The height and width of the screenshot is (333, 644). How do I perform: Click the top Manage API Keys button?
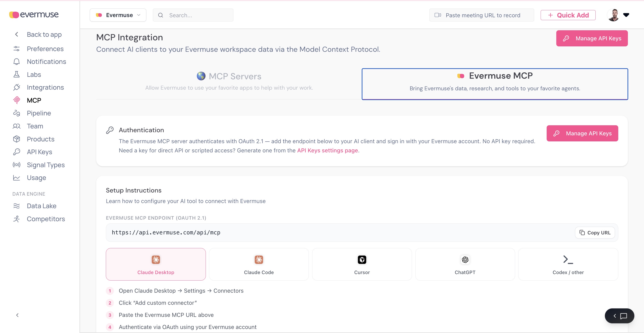pos(592,38)
